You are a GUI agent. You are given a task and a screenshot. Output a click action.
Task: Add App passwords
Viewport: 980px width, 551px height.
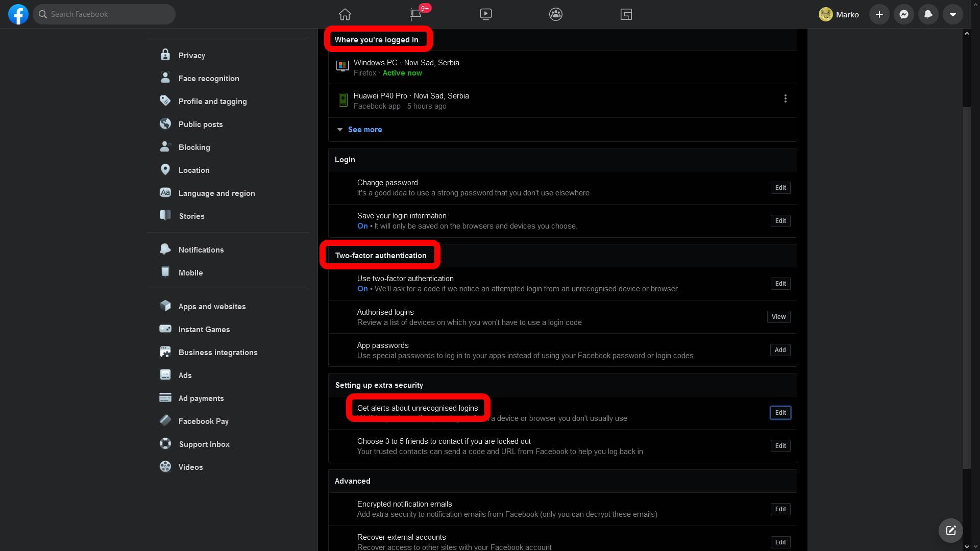(780, 350)
